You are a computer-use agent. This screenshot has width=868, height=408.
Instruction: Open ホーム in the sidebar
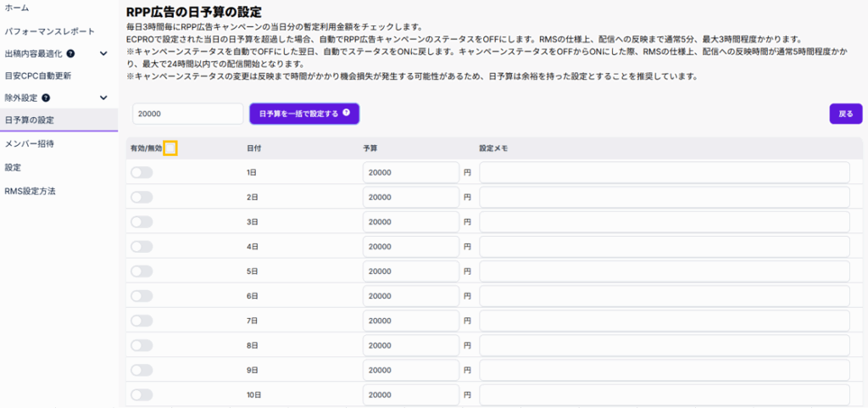17,8
